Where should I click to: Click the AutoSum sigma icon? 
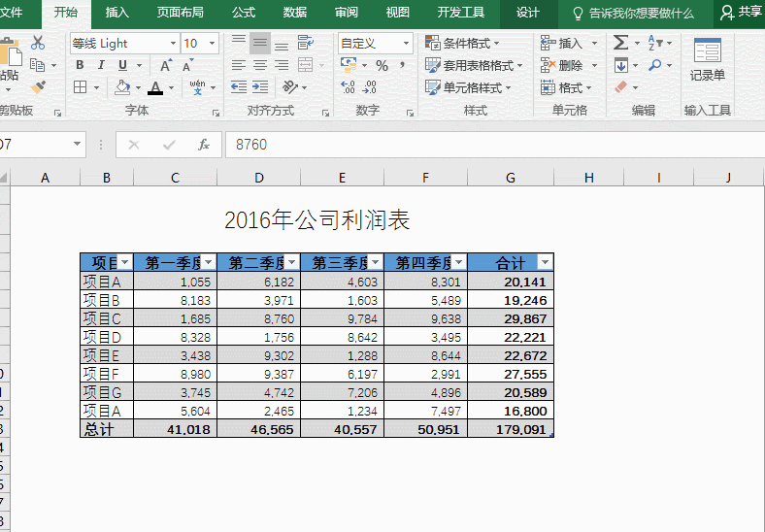click(x=620, y=43)
